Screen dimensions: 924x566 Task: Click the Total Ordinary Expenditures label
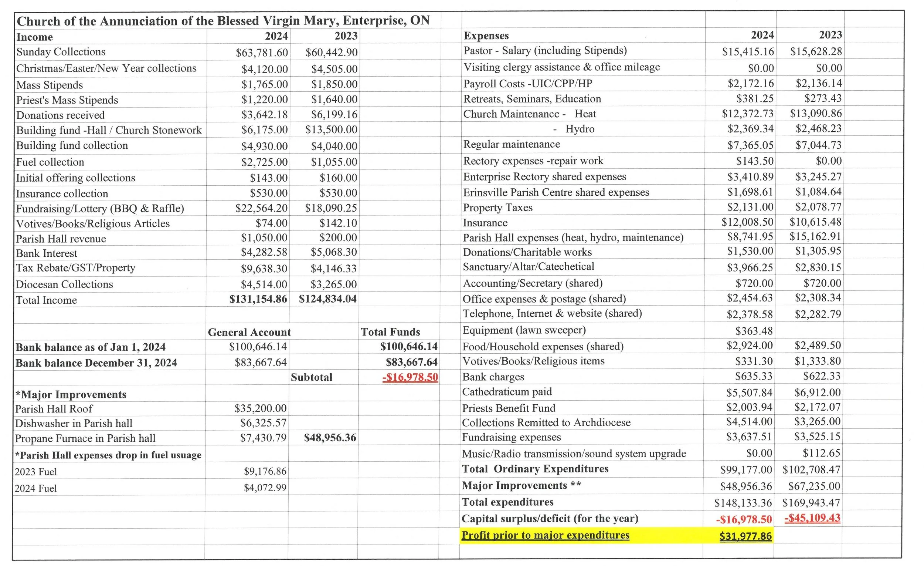point(535,469)
